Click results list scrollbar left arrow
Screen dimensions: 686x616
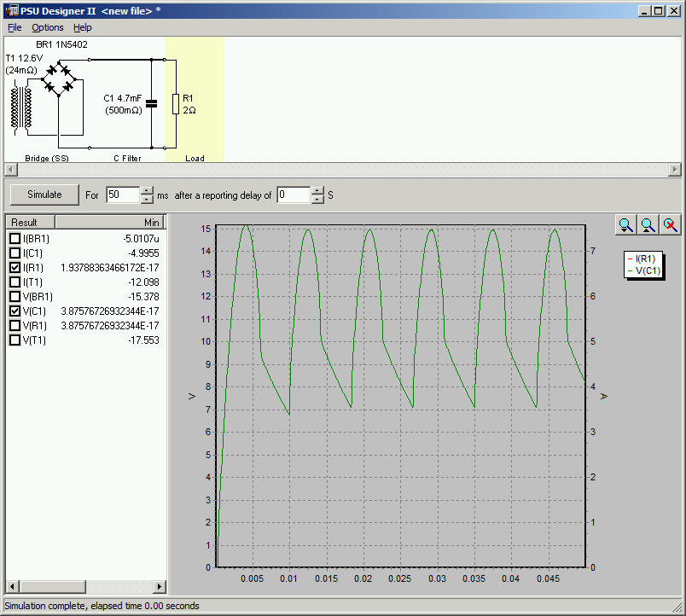pos(12,586)
